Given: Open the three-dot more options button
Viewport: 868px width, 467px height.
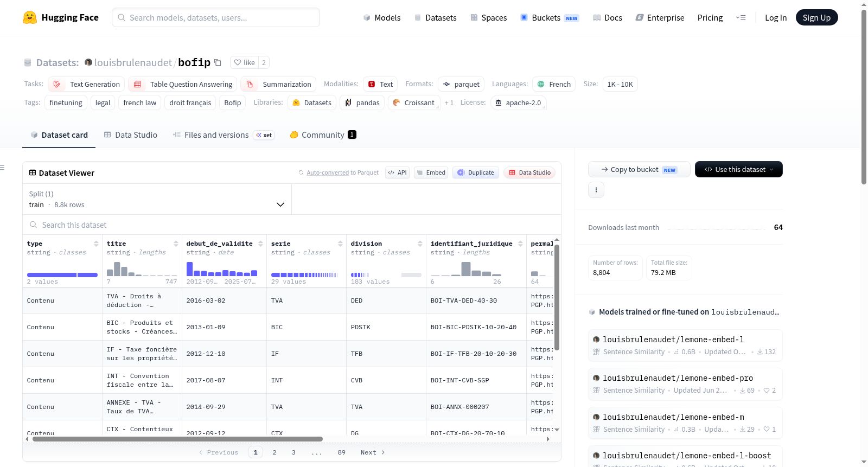Looking at the screenshot, I should (596, 190).
